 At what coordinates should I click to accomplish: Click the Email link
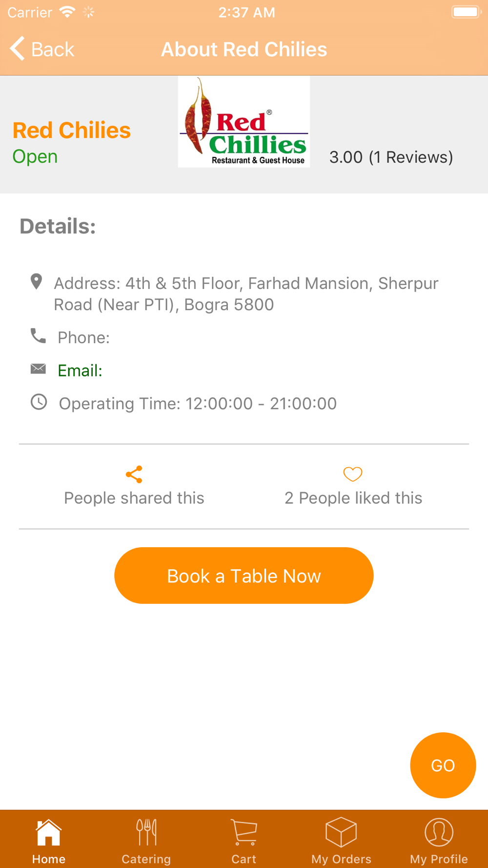coord(80,371)
